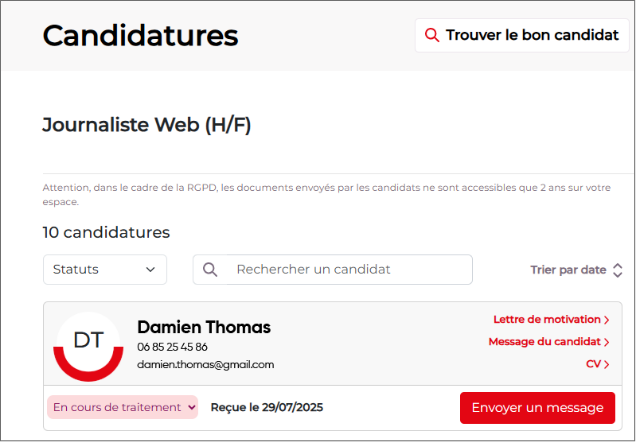The width and height of the screenshot is (636, 442).
Task: Click the search icon in the candidate search field
Action: [x=210, y=269]
